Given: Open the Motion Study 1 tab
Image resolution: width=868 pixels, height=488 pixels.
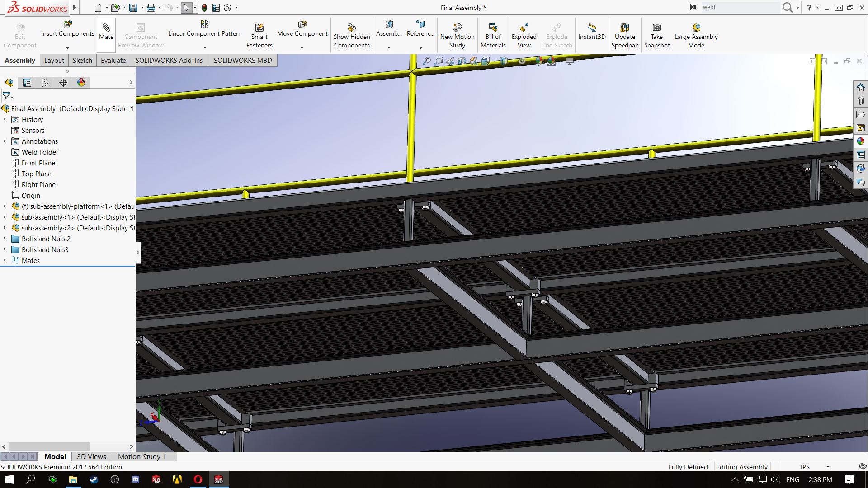Looking at the screenshot, I should [x=142, y=457].
